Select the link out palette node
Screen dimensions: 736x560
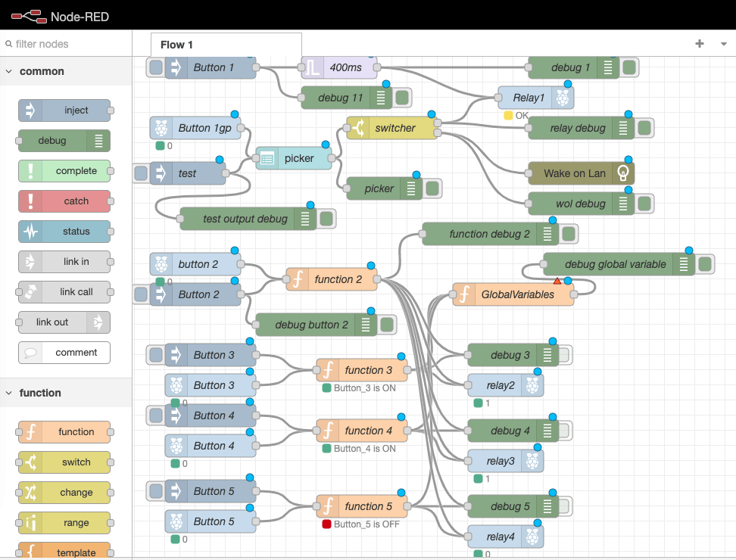pyautogui.click(x=64, y=322)
